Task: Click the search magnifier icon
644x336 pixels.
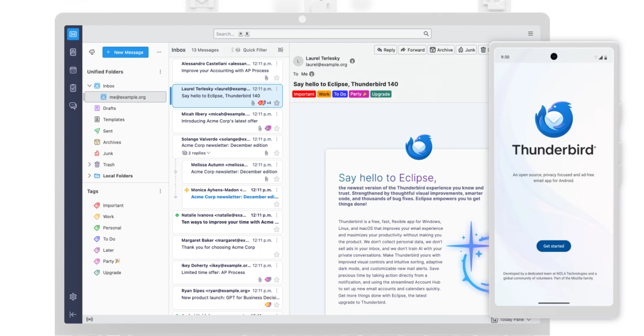Action: coord(426,34)
